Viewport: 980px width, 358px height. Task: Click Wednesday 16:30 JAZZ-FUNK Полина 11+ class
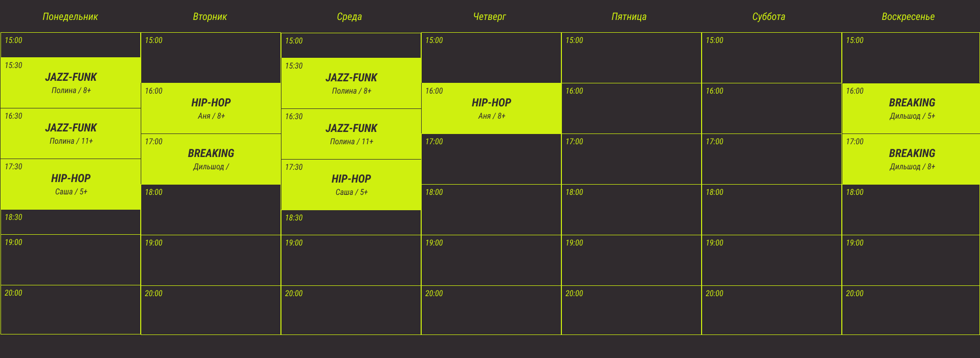(x=351, y=133)
